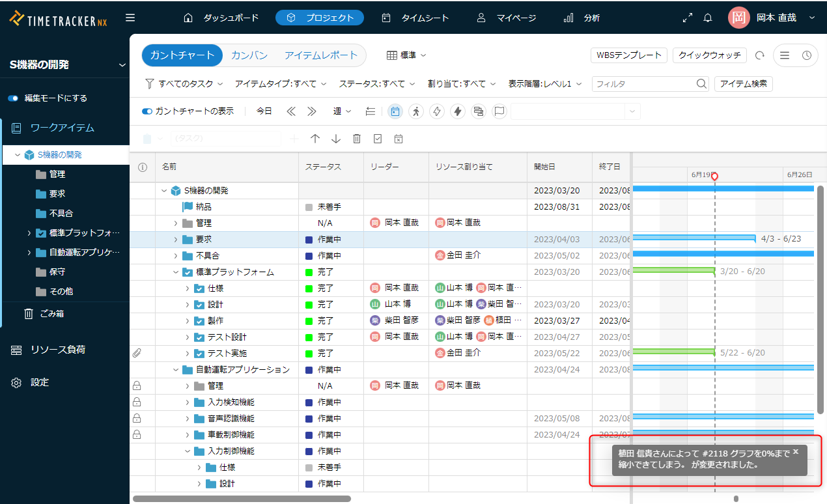Switch to the カンバン tab
The image size is (827, 504).
249,55
